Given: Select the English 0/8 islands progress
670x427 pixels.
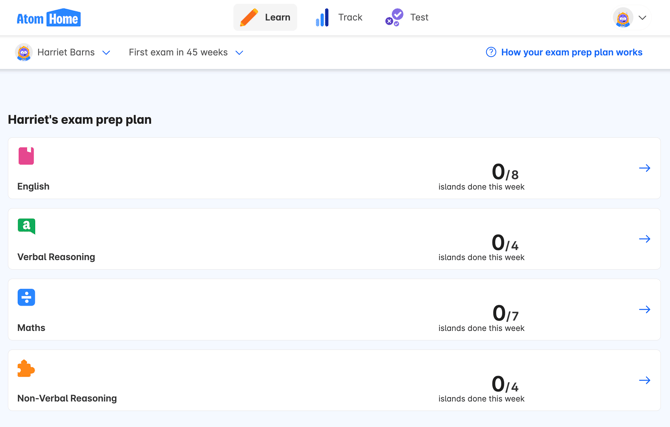Looking at the screenshot, I should 504,174.
